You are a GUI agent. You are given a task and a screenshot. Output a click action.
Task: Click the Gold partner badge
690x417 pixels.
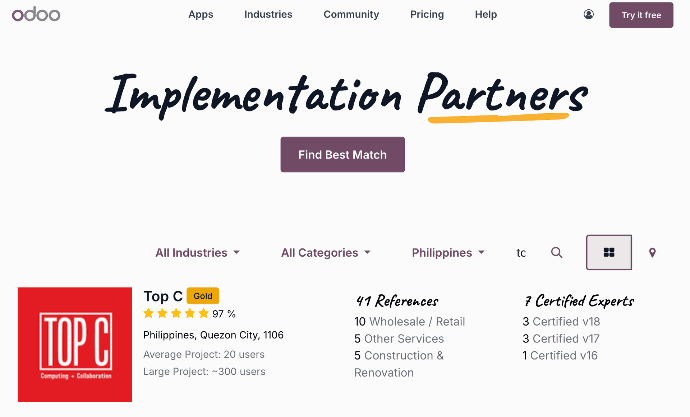tap(203, 296)
